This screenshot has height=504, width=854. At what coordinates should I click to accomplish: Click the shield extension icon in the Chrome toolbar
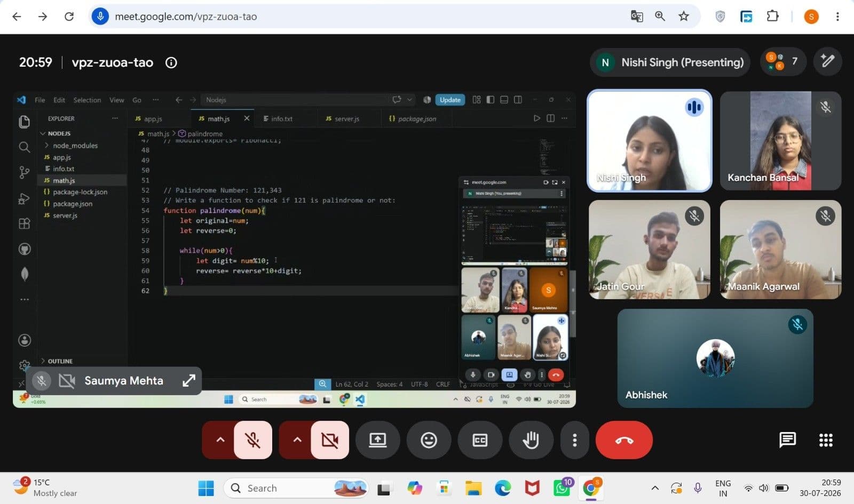[720, 17]
